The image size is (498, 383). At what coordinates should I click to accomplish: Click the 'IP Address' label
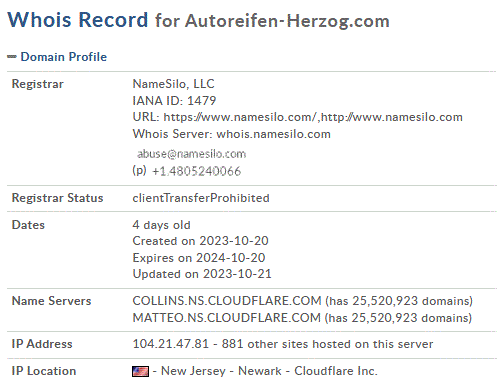coord(42,344)
